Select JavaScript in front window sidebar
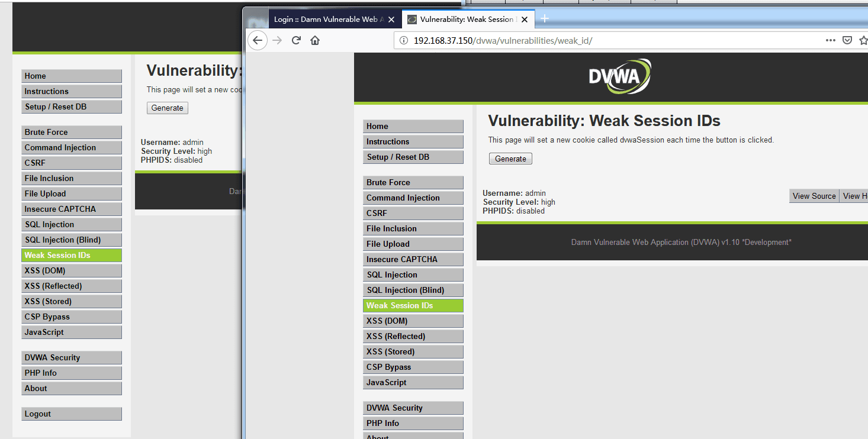Screen dimensions: 868x439 [x=413, y=382]
